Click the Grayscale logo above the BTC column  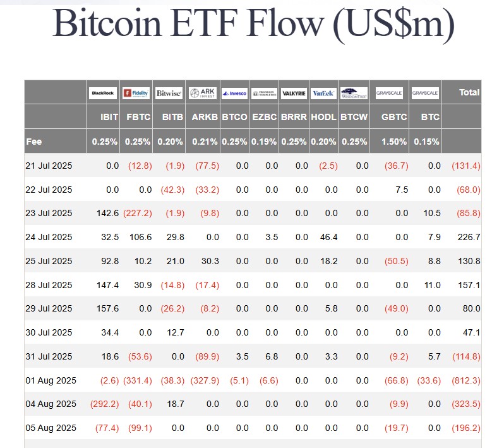[425, 94]
